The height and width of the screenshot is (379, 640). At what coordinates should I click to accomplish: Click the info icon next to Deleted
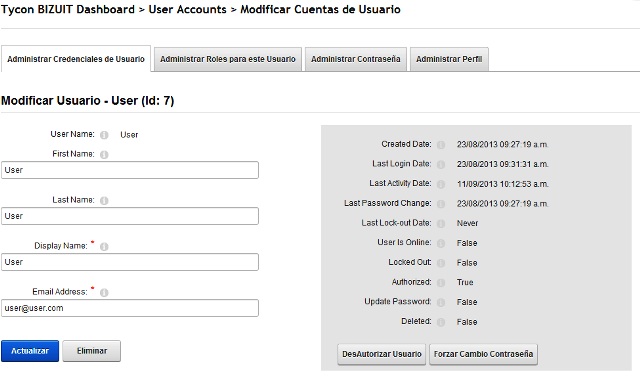tap(441, 322)
